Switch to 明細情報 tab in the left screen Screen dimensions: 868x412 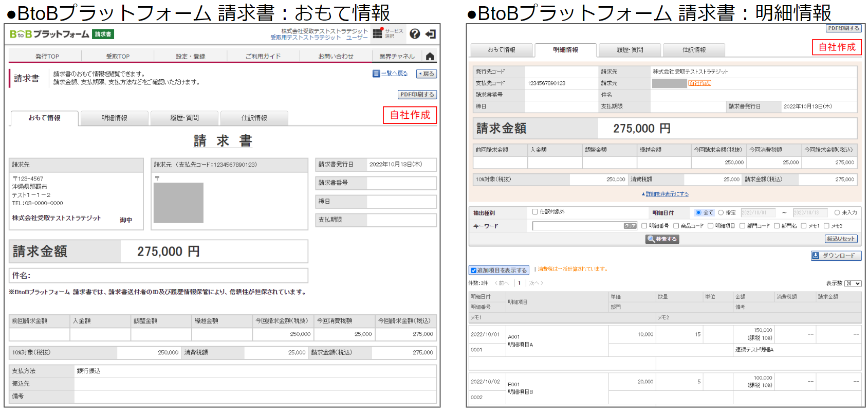click(x=114, y=118)
